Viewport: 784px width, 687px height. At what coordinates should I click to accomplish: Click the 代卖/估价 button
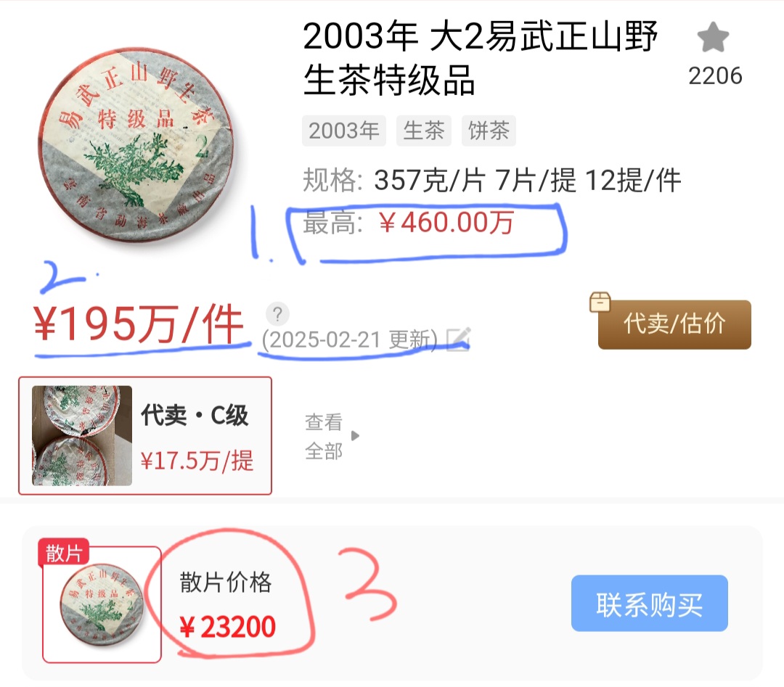point(674,324)
